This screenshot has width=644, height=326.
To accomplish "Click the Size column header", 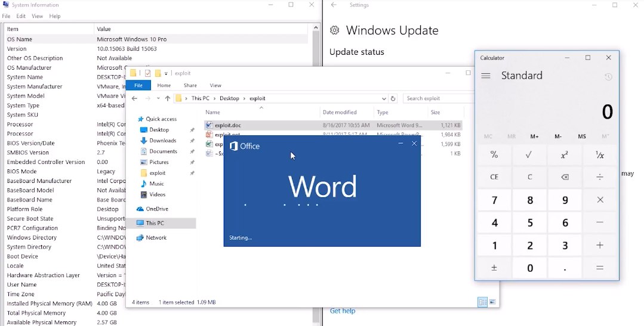I will [x=446, y=113].
